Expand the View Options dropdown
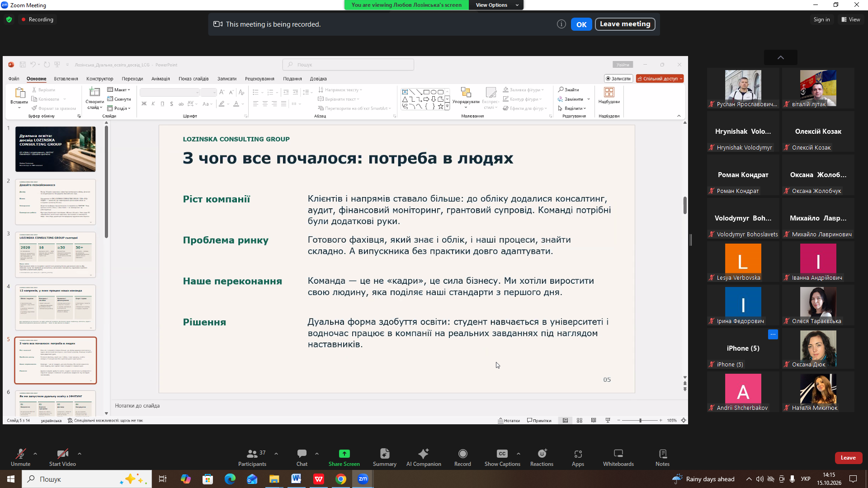This screenshot has width=868, height=488. (496, 5)
